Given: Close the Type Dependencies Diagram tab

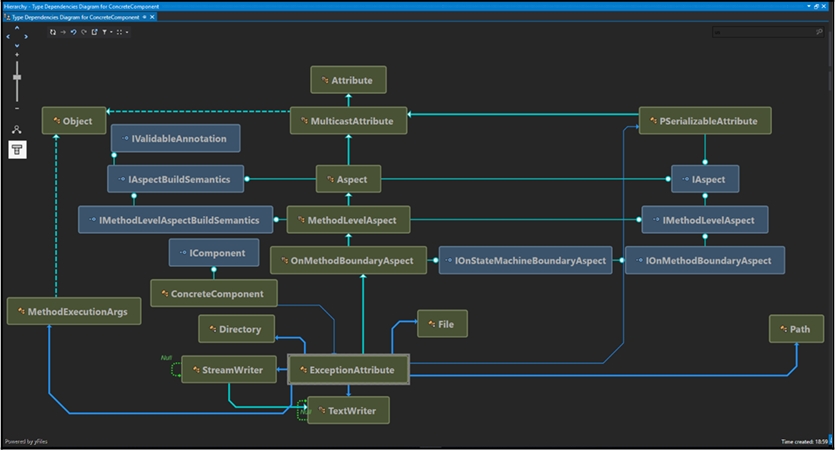Looking at the screenshot, I should pyautogui.click(x=151, y=18).
